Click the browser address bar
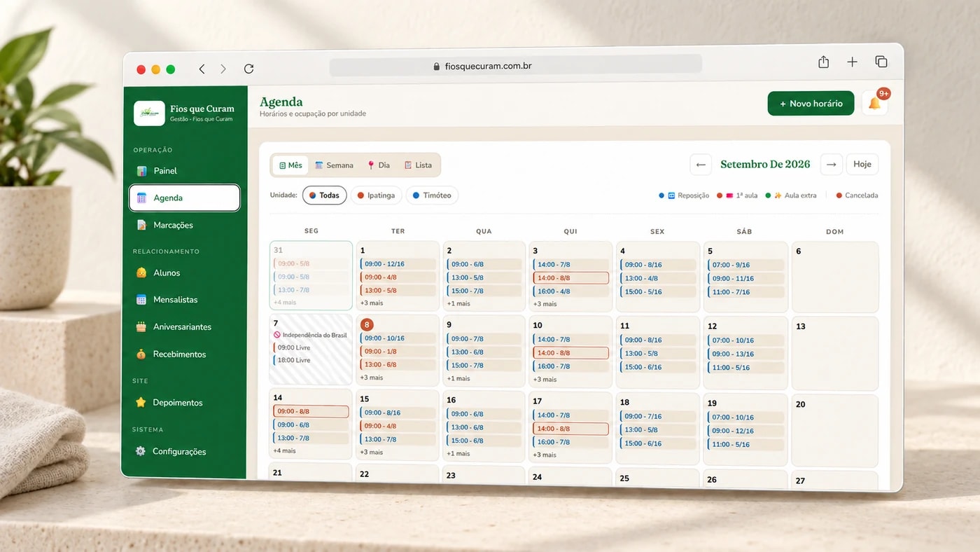This screenshot has width=980, height=552. coord(516,67)
